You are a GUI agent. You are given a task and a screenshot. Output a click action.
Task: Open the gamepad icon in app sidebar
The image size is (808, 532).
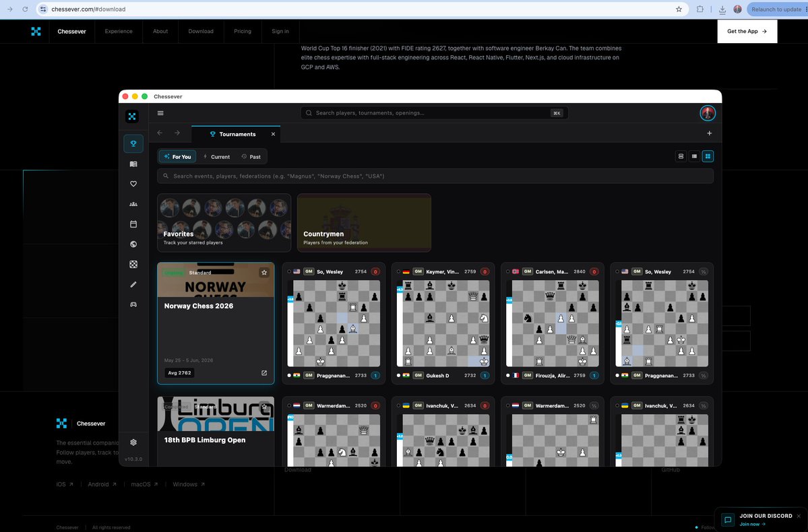coord(133,304)
